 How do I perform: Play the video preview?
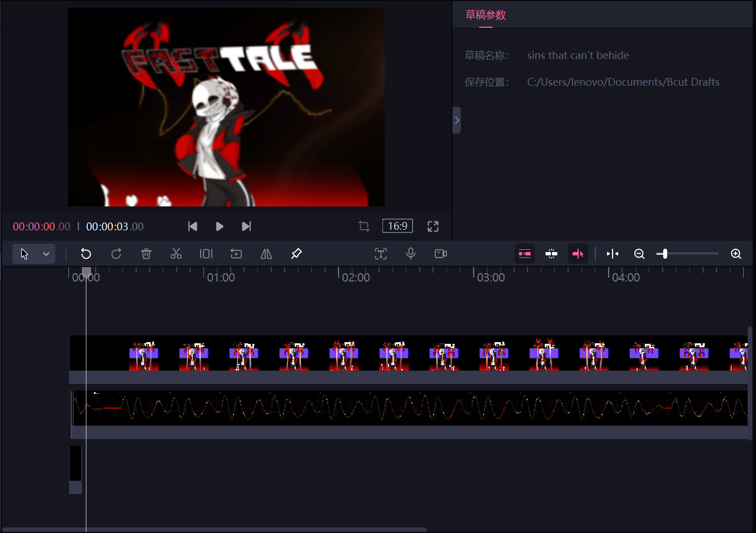pos(220,226)
